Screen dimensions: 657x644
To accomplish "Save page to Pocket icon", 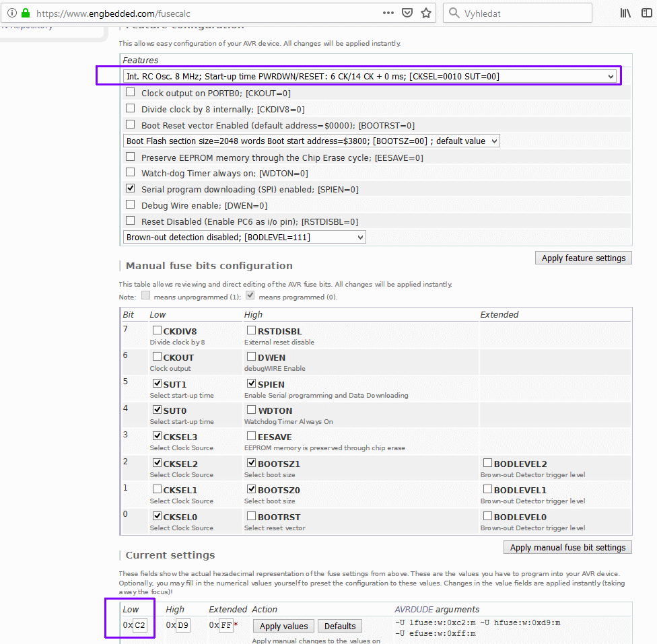I will (x=407, y=13).
